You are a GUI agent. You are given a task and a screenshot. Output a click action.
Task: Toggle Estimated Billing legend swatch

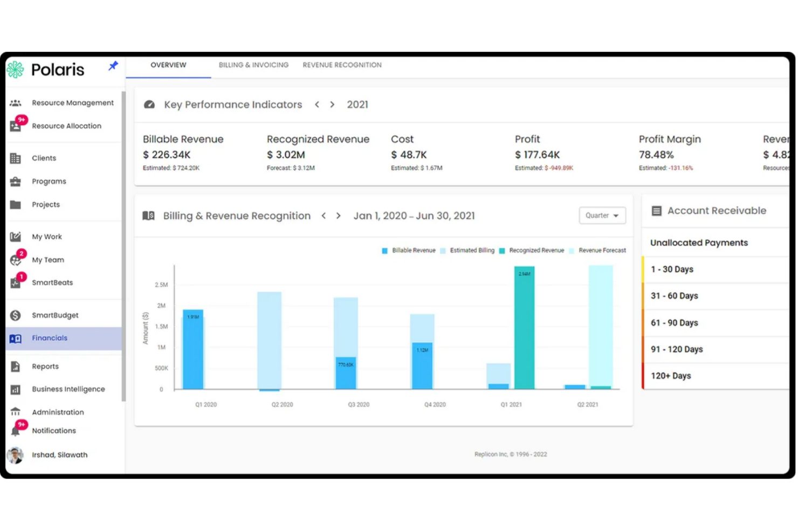(x=443, y=251)
